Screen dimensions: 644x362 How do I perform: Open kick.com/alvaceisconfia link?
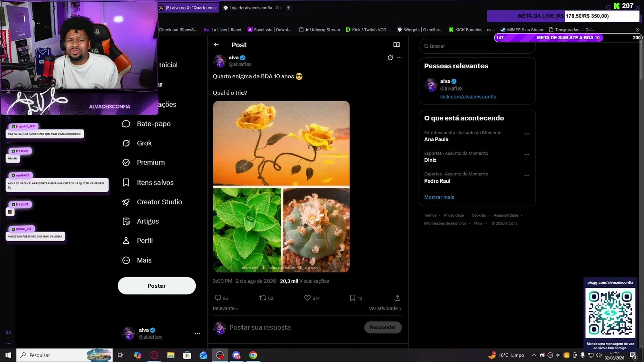pos(468,97)
